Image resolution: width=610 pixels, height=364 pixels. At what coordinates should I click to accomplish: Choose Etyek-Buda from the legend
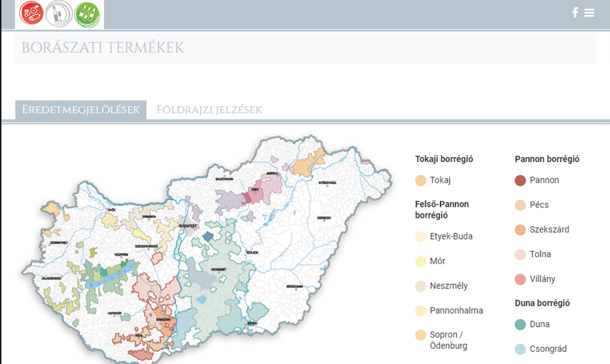[x=451, y=236]
